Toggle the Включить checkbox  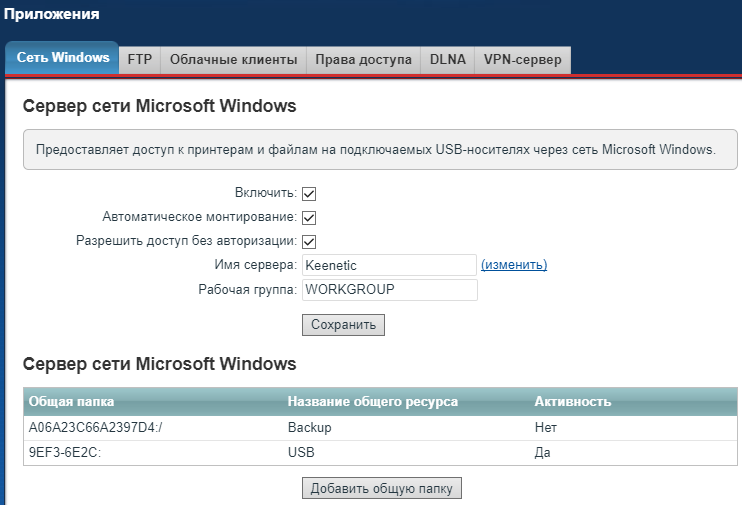(x=309, y=194)
